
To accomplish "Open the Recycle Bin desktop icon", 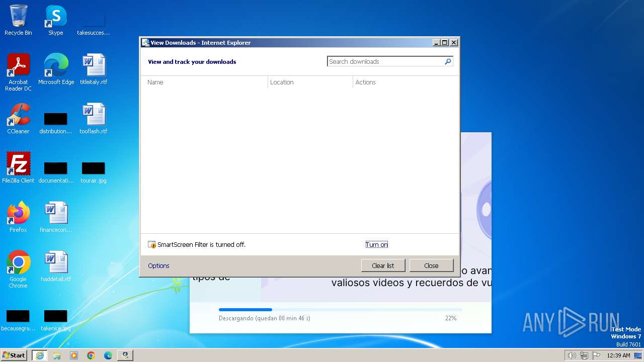I will pyautogui.click(x=18, y=20).
